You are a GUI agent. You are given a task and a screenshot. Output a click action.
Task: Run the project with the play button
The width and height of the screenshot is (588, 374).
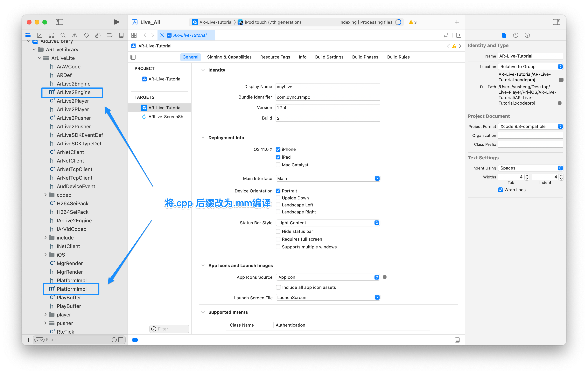click(x=116, y=22)
